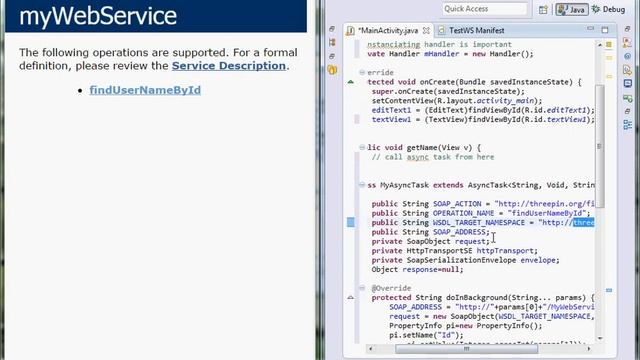Click the horizontal scroll right arrow

click(589, 349)
